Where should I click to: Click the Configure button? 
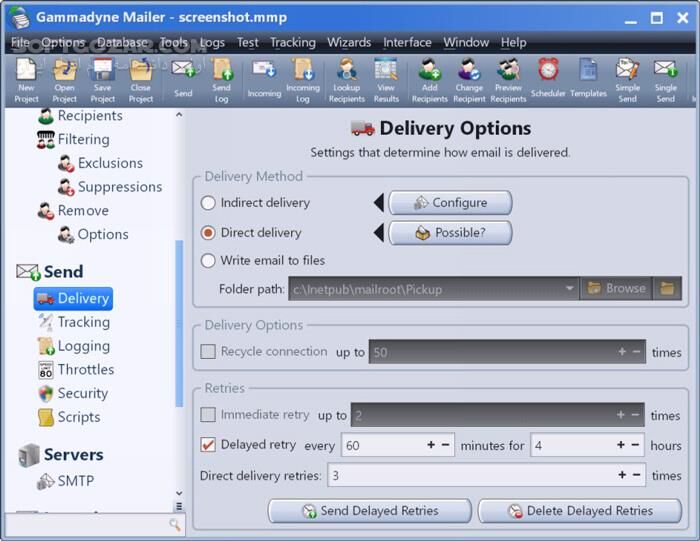tap(449, 203)
